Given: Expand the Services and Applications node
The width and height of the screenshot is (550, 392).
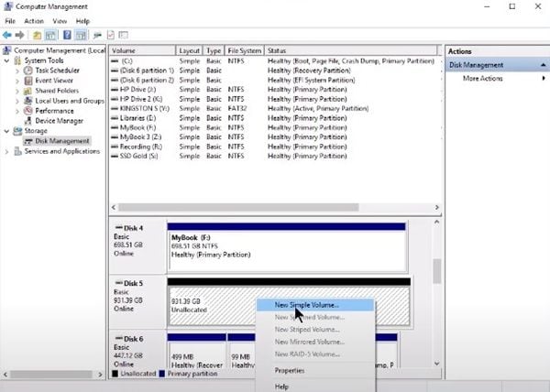Looking at the screenshot, I should pos(6,152).
